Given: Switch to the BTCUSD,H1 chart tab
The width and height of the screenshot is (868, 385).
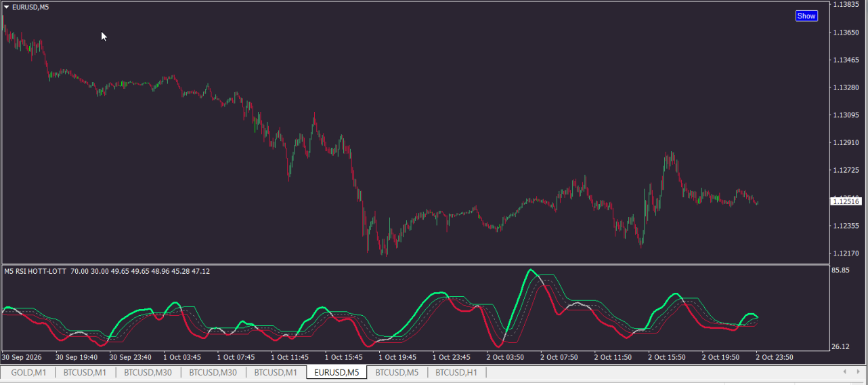Looking at the screenshot, I should 456,372.
